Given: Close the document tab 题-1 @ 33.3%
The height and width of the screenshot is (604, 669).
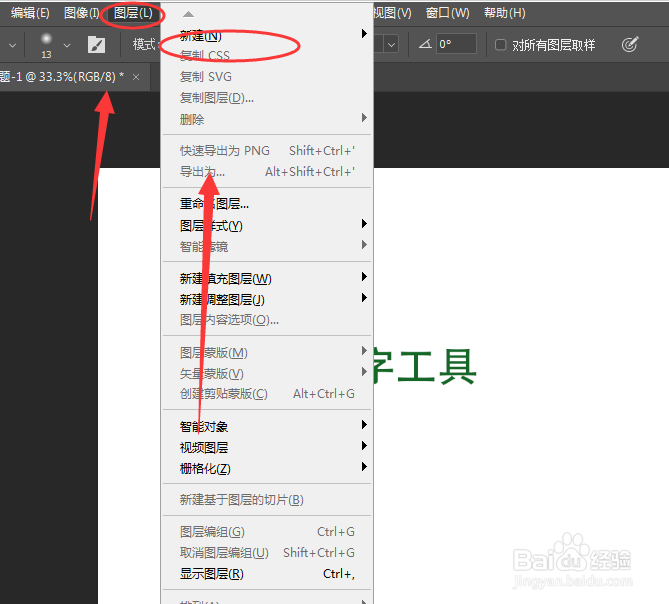Looking at the screenshot, I should (136, 77).
